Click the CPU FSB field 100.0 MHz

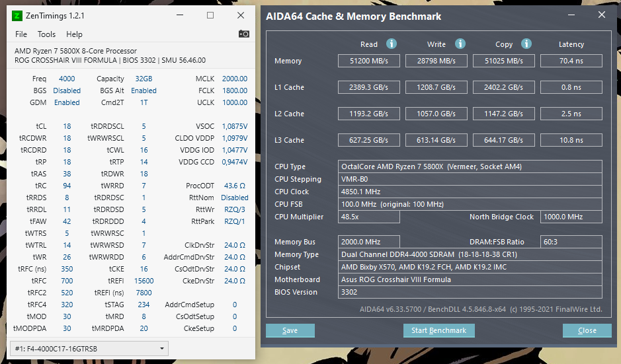pos(470,204)
